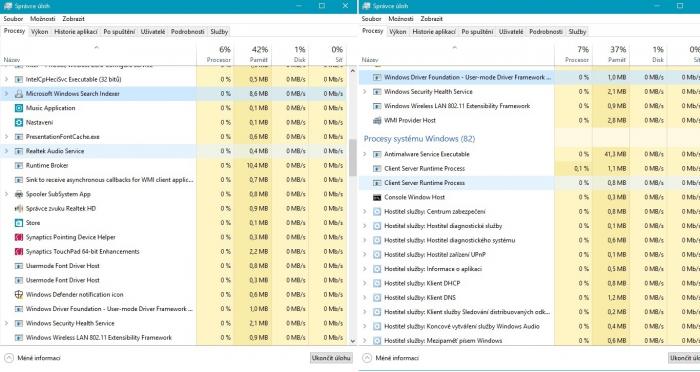The image size is (700, 372).
Task: Select the Windows Defender notification icon shield
Action: 19,294
